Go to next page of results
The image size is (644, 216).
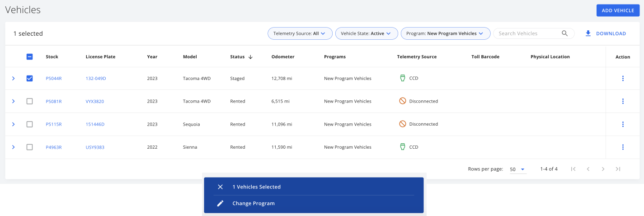pyautogui.click(x=603, y=169)
